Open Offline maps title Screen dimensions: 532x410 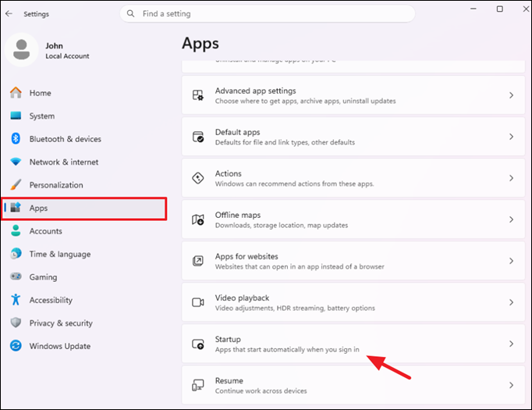[x=238, y=215]
